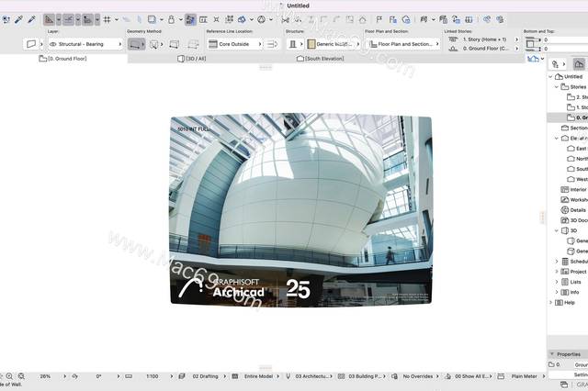588x391 pixels.
Task: Toggle the Guide Lines triangle icon
Action: [49, 19]
